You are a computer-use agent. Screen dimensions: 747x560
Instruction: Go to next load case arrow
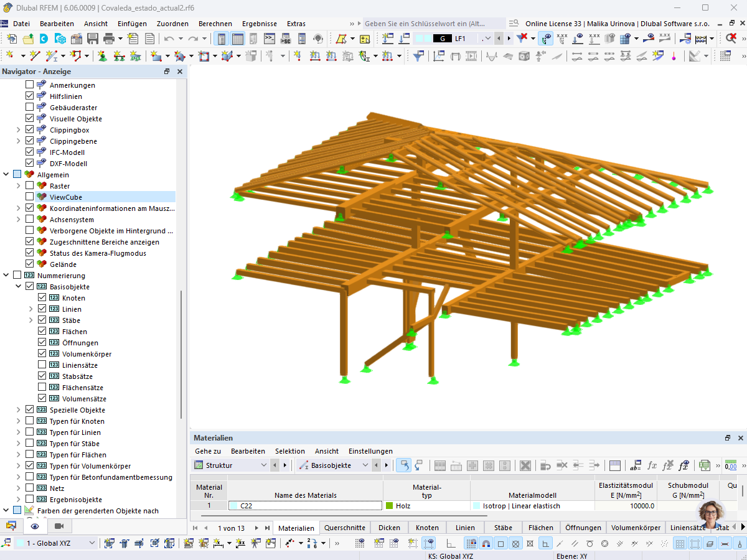[x=509, y=39]
